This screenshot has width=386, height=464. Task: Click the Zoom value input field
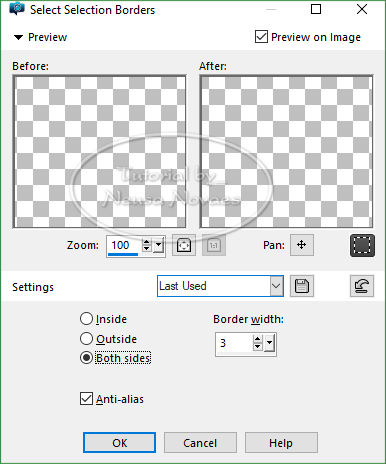pos(124,246)
